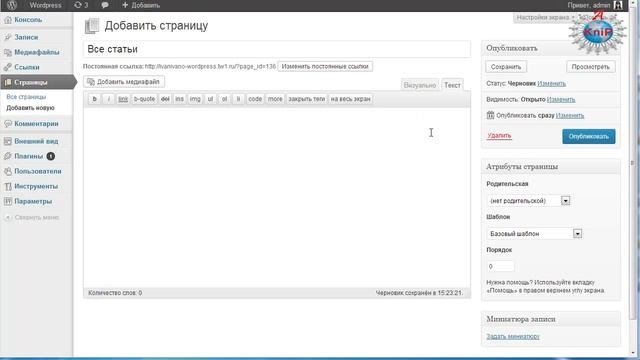Click the Привет, admin greeting

[589, 5]
